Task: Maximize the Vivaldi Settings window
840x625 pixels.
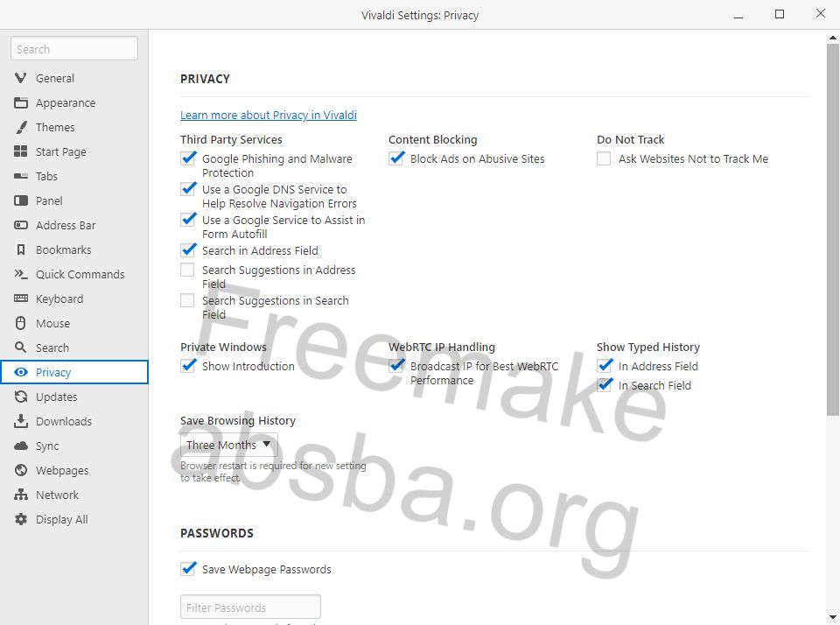Action: click(780, 15)
